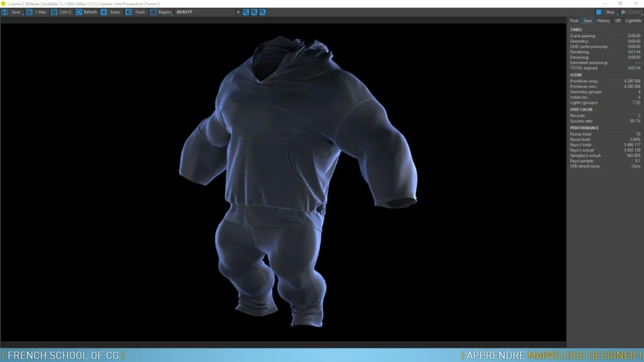Switch to the DR tab

click(x=618, y=21)
